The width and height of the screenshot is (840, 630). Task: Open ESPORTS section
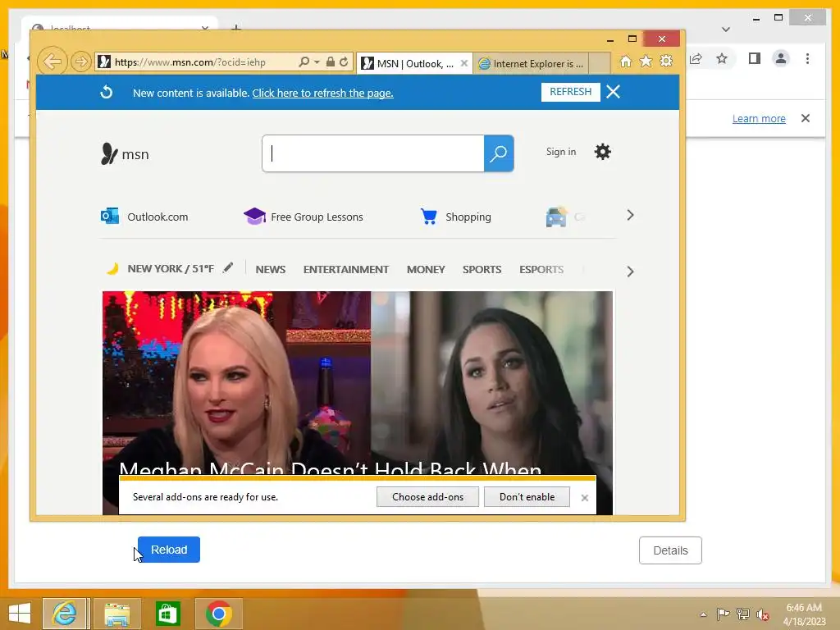pyautogui.click(x=541, y=269)
